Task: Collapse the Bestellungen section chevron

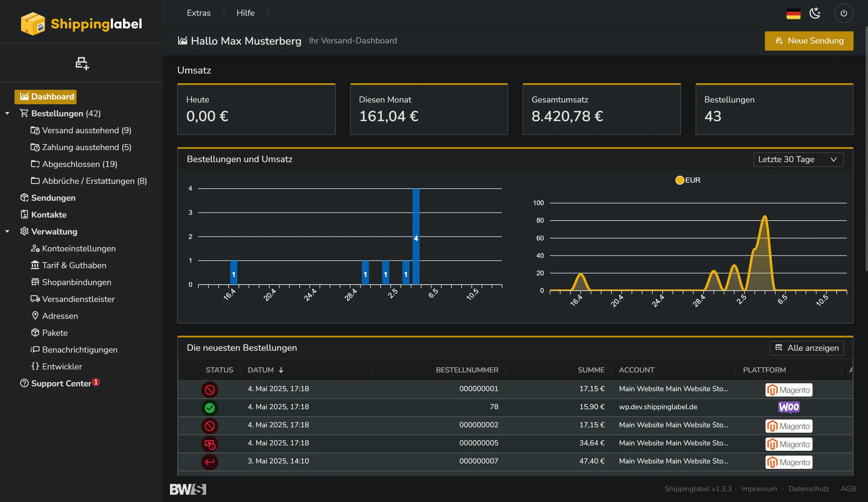Action: tap(7, 113)
